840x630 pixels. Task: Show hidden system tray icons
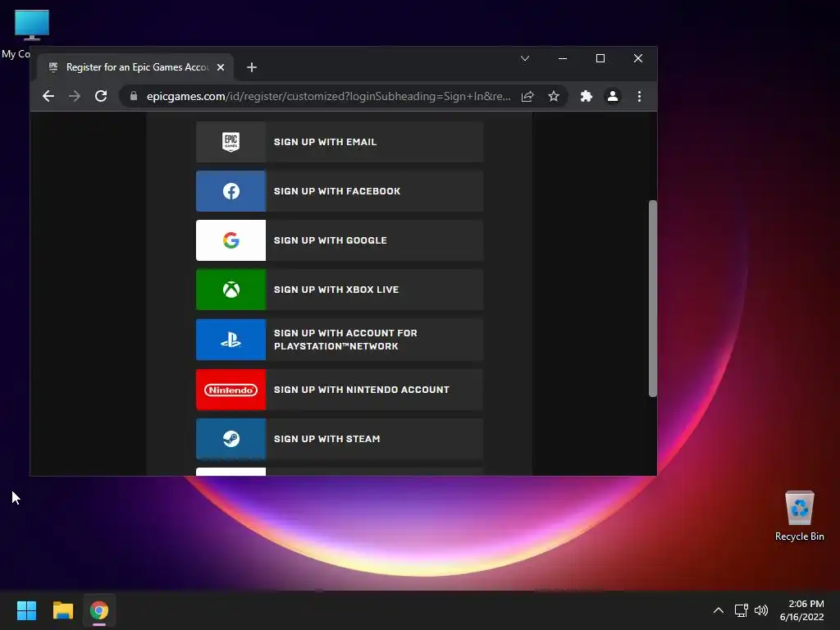(x=719, y=610)
